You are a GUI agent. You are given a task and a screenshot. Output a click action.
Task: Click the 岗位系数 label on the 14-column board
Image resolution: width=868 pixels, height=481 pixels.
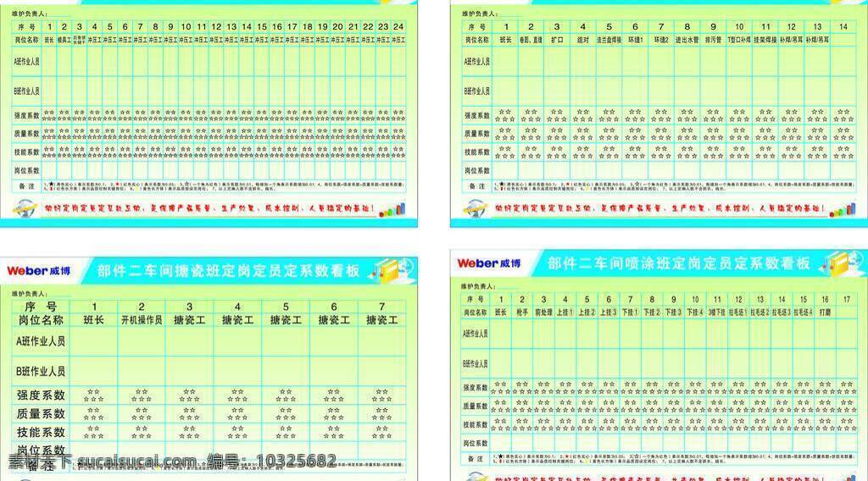click(x=476, y=171)
